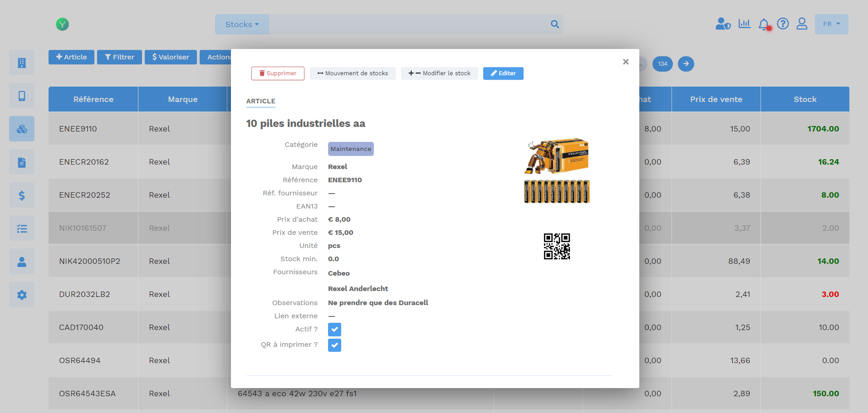The height and width of the screenshot is (413, 868).
Task: Click Modifier le stock button
Action: 439,73
